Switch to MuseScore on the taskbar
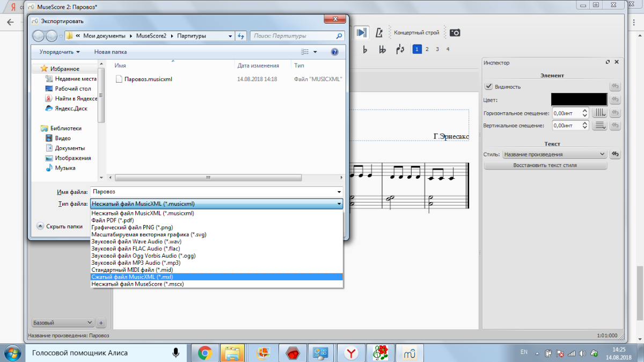The height and width of the screenshot is (362, 644). tap(410, 353)
